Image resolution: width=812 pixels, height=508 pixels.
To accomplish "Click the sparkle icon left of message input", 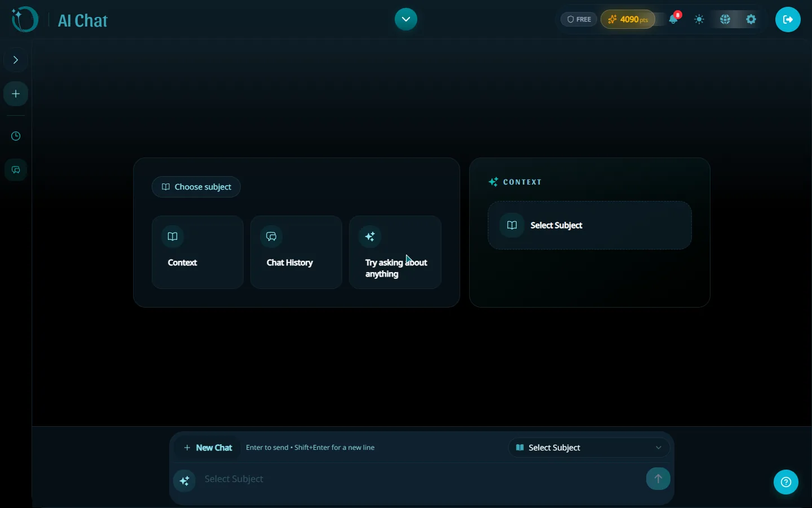I will pyautogui.click(x=184, y=481).
